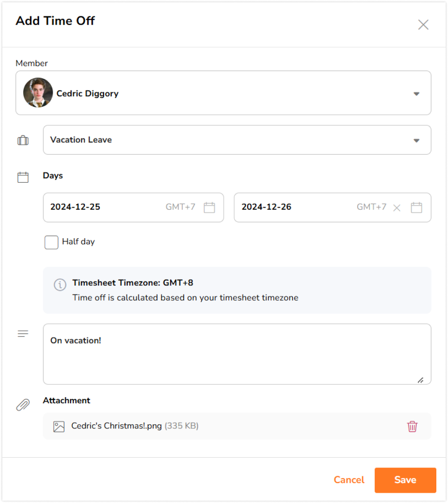The image size is (448, 503).
Task: Expand the Member dropdown arrow
Action: click(416, 94)
